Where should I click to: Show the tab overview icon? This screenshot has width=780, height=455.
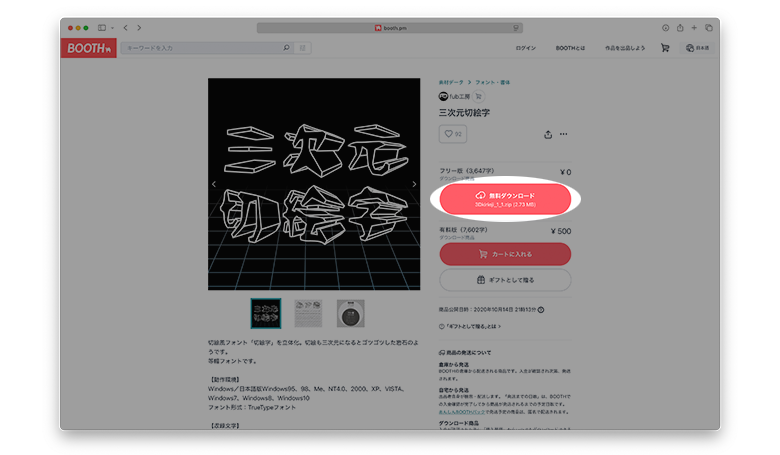point(709,28)
